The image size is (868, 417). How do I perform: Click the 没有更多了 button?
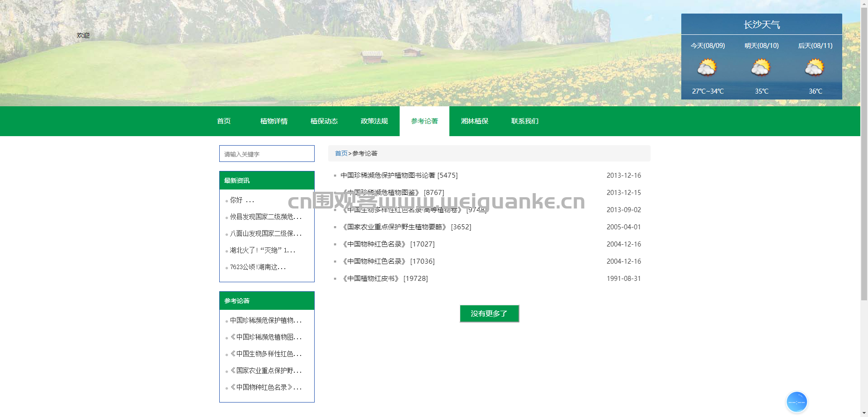point(489,313)
